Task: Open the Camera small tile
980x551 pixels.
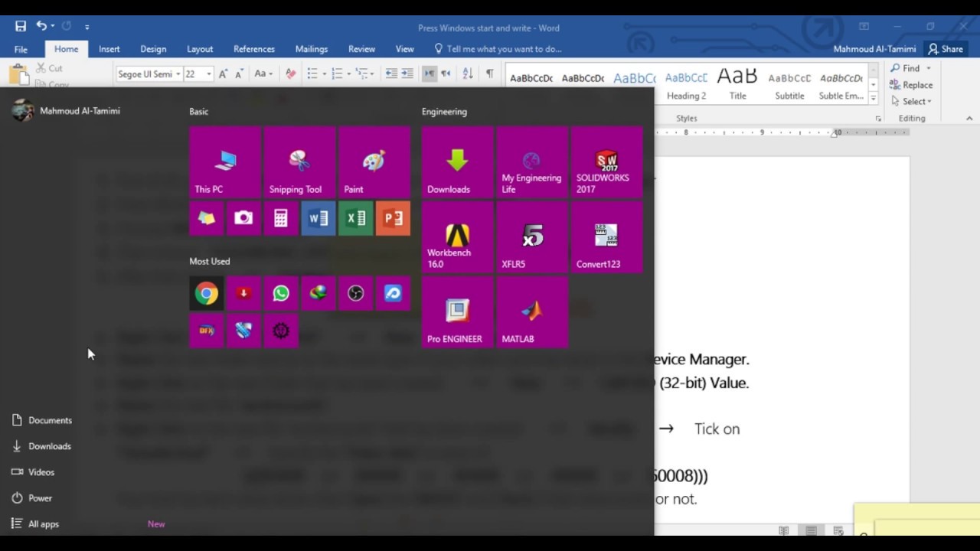Action: click(243, 218)
